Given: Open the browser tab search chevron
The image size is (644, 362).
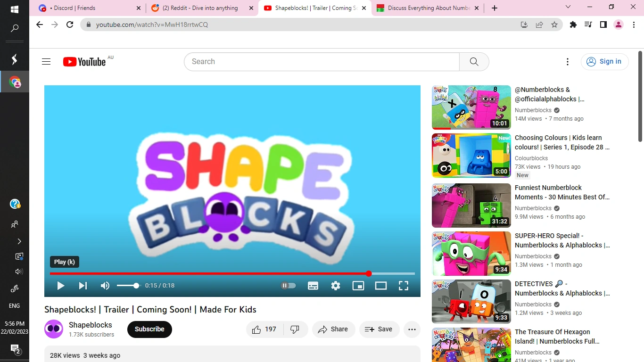Looking at the screenshot, I should pos(568,8).
